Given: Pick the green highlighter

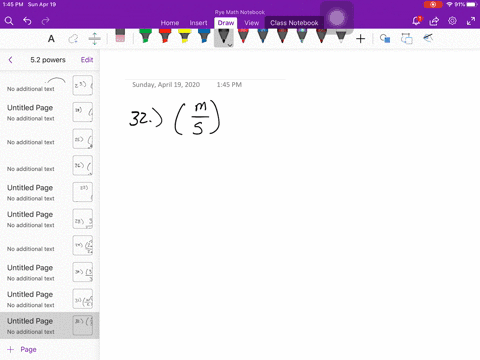Looking at the screenshot, I should tap(145, 36).
